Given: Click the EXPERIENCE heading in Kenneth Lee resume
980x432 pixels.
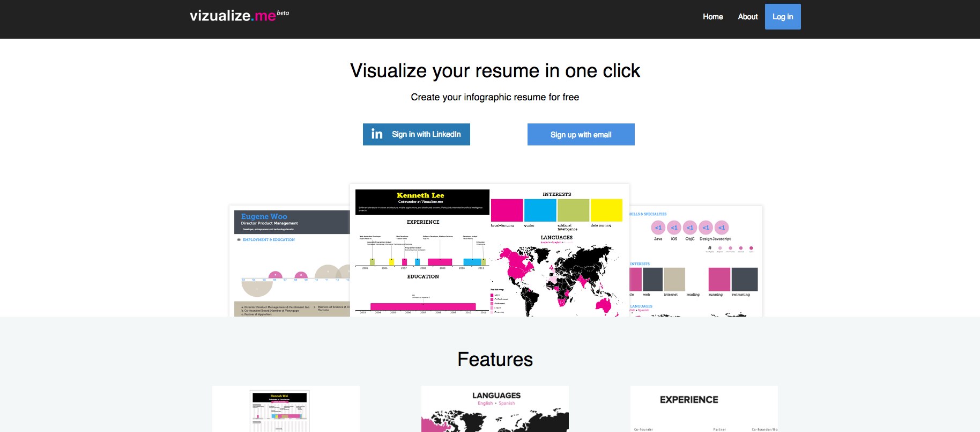Looking at the screenshot, I should coord(423,222).
